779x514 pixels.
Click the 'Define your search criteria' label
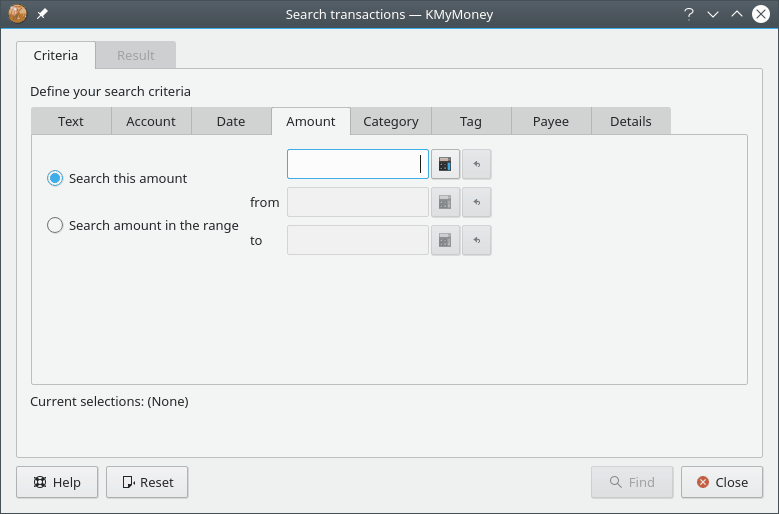tap(110, 91)
